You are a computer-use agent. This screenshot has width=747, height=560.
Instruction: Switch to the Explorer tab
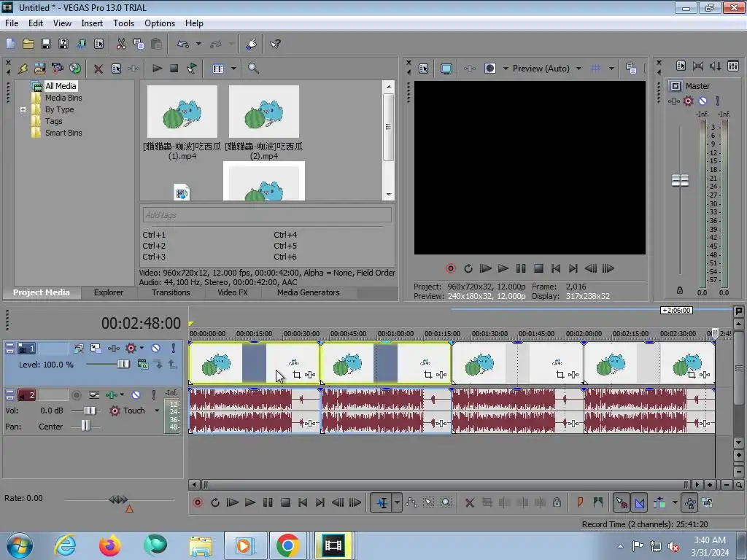[x=109, y=292]
